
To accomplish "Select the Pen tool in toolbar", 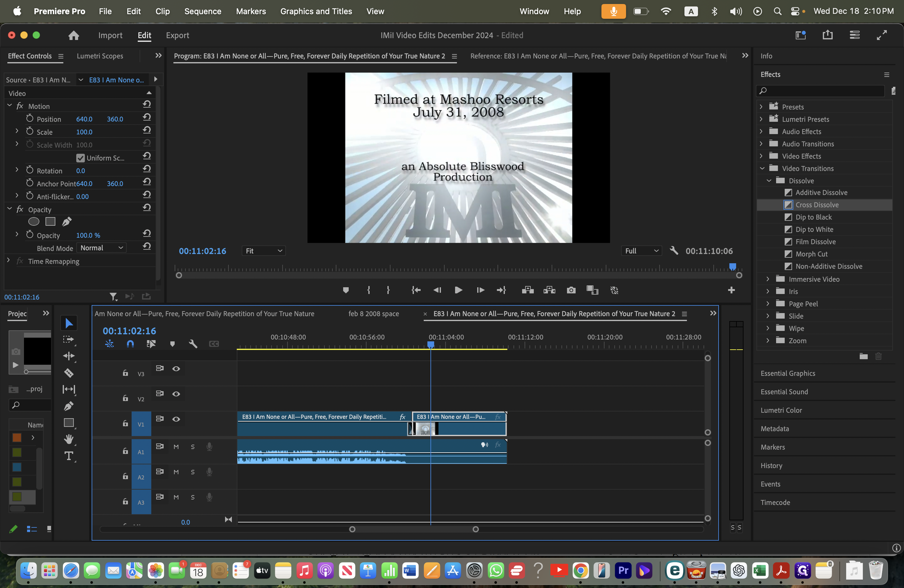I will 68,406.
